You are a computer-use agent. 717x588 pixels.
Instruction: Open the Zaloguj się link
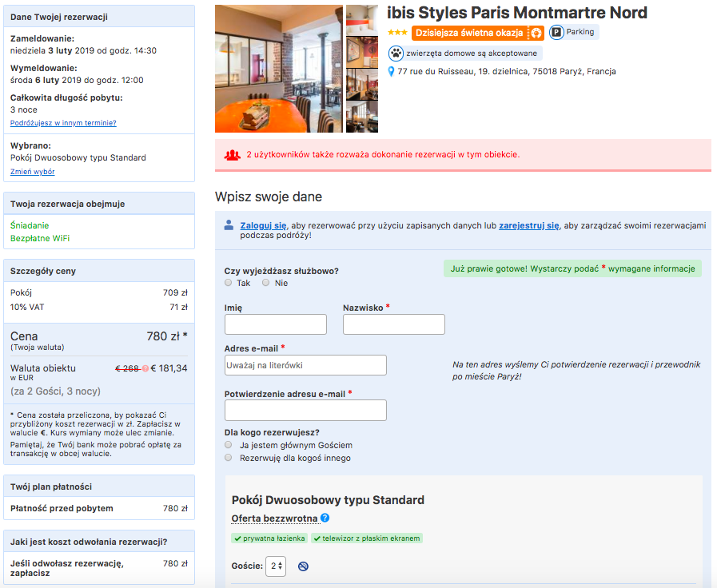point(264,225)
